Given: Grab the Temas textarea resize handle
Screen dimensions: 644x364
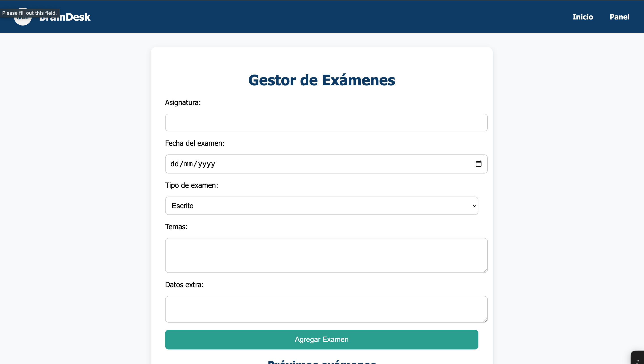Looking at the screenshot, I should tap(485, 270).
